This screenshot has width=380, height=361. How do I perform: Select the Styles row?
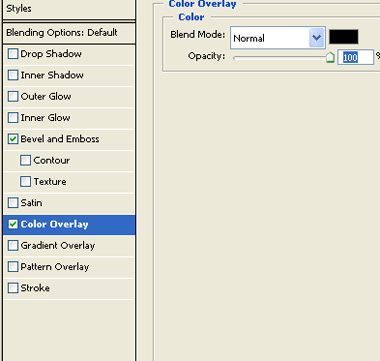pyautogui.click(x=69, y=9)
